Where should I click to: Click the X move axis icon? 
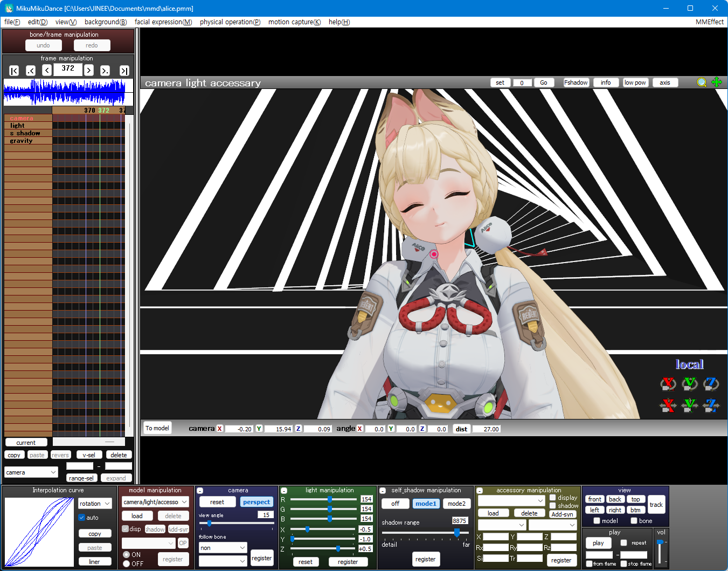click(x=668, y=405)
